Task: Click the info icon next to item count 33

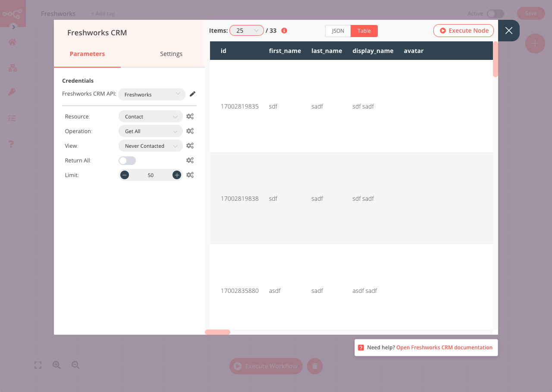Action: 284,31
